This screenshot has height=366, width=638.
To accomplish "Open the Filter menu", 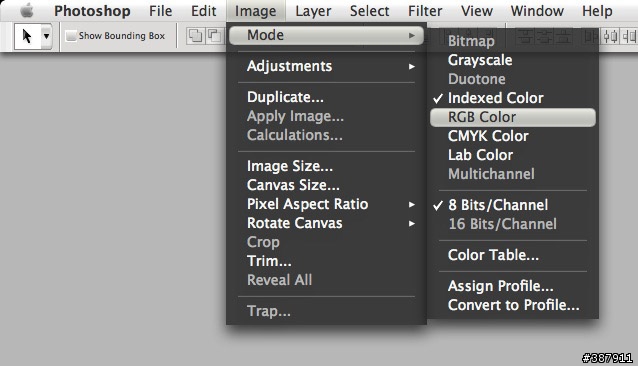I will point(425,11).
